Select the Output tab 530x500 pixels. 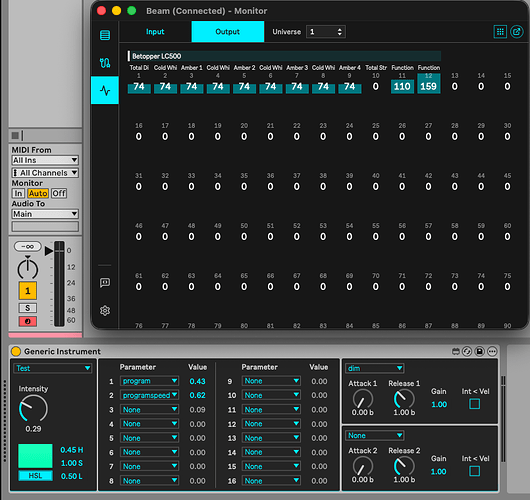[227, 32]
